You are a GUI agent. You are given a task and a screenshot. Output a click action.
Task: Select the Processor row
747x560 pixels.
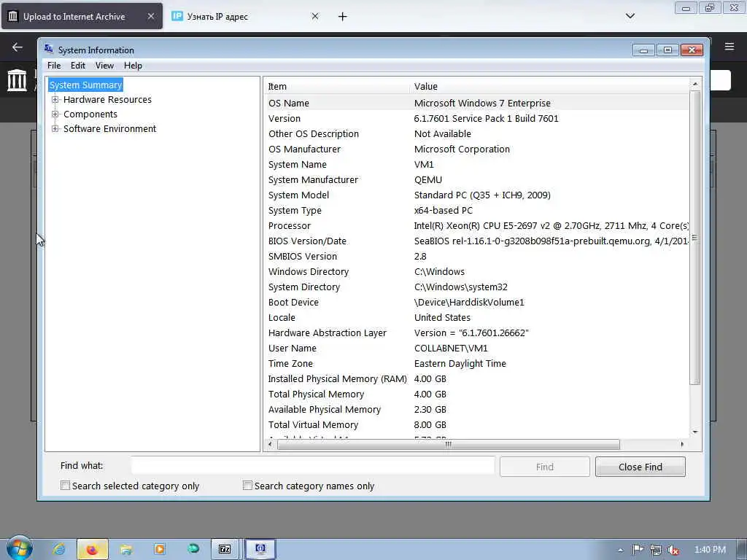(x=476, y=226)
